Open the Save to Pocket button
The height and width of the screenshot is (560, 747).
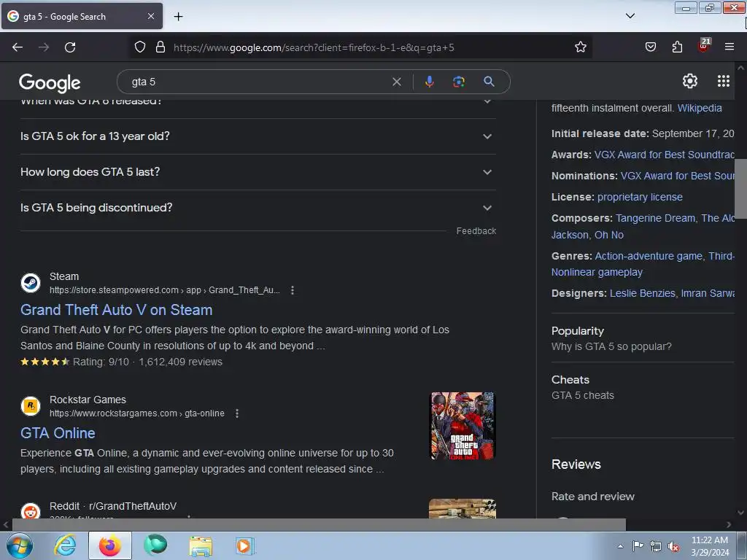651,47
